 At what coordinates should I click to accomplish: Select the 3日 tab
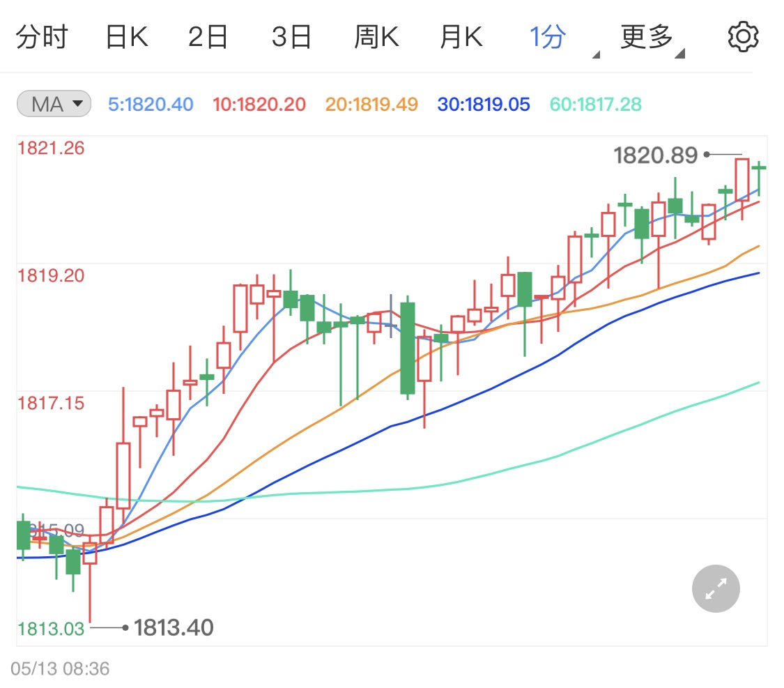pos(291,37)
